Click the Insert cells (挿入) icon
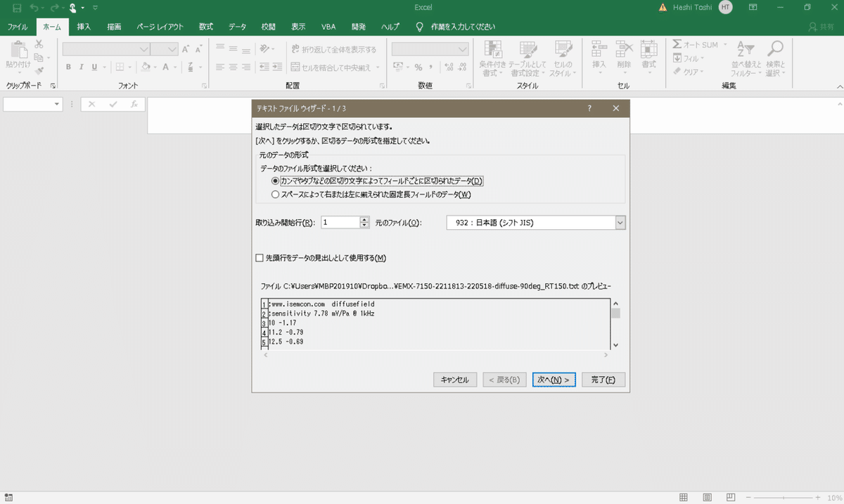 [x=599, y=49]
